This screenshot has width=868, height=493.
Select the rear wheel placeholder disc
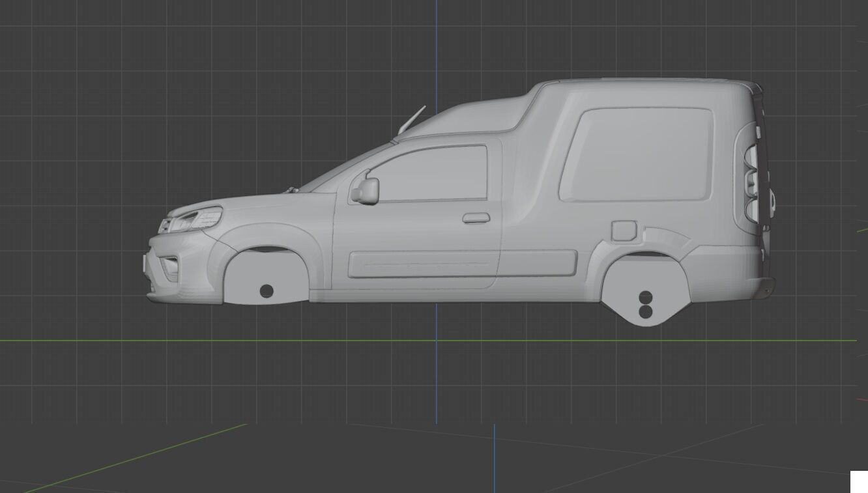[645, 290]
